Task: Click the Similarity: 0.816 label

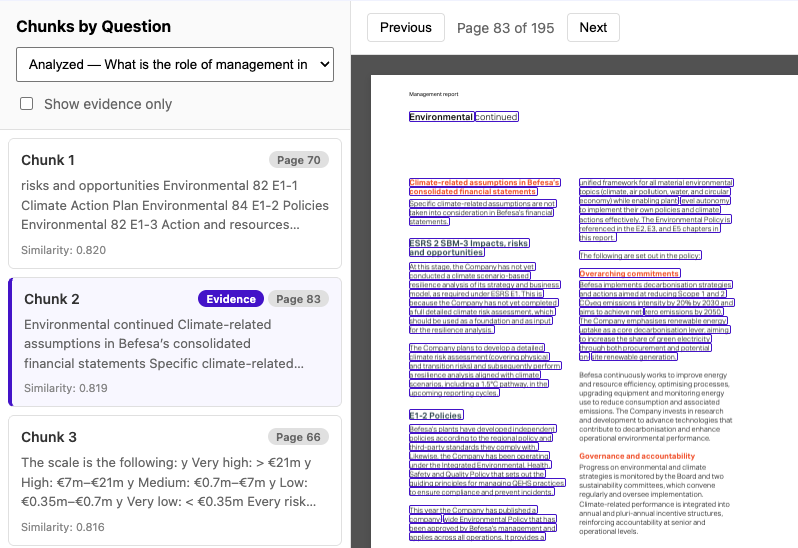Action: coord(63,527)
